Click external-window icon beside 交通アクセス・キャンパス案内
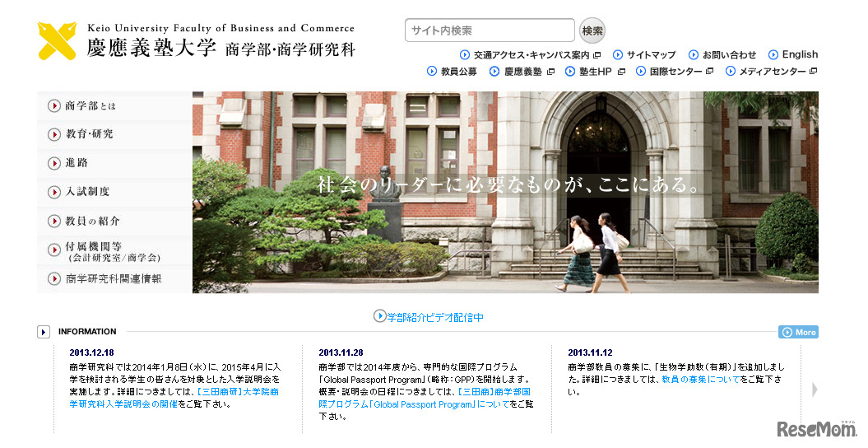 coord(596,55)
